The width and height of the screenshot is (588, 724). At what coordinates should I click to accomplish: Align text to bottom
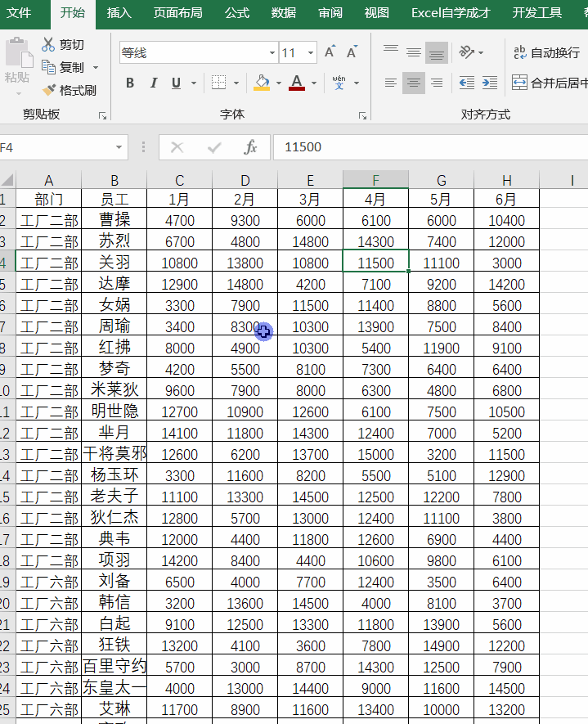click(x=437, y=52)
